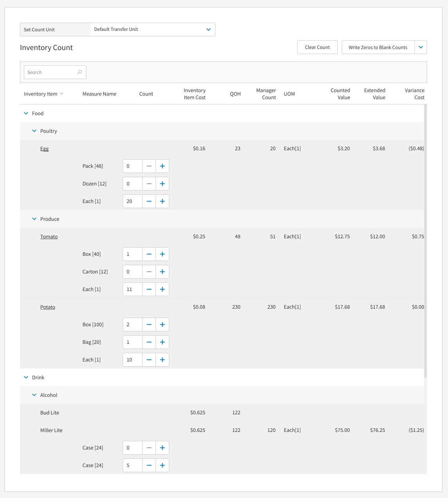Decrement the Dozen [12] count for Egg
Screen dimensions: 448x498
pyautogui.click(x=149, y=183)
